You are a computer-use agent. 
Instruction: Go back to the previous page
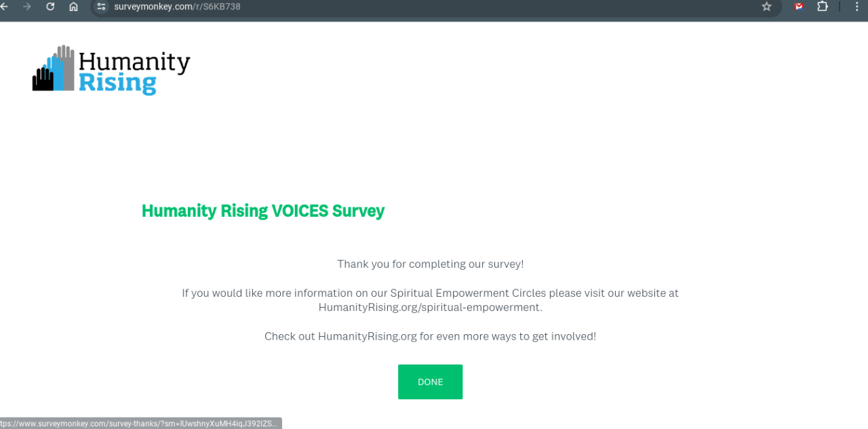3,7
